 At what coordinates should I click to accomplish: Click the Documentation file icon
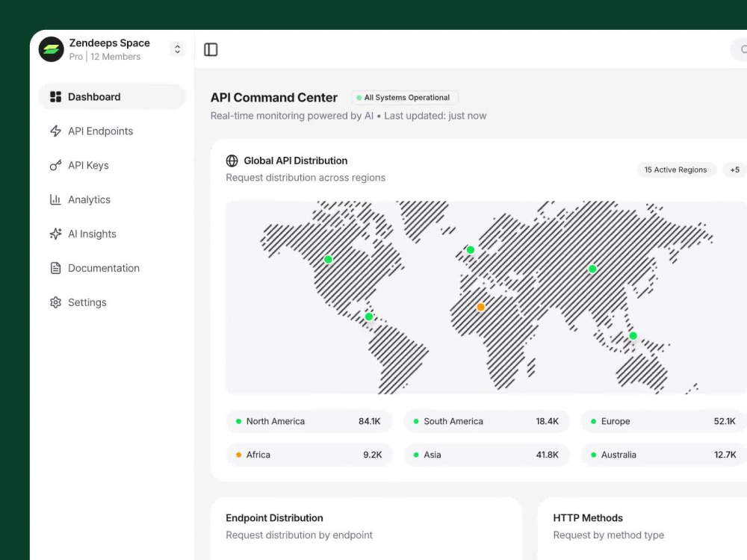(56, 268)
